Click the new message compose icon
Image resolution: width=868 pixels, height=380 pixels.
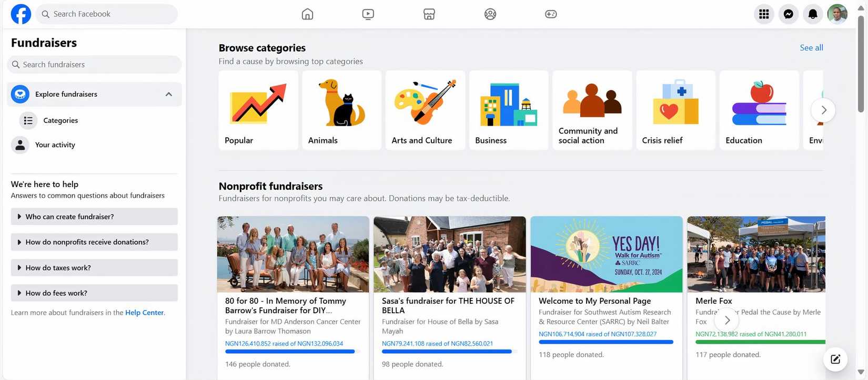835,360
